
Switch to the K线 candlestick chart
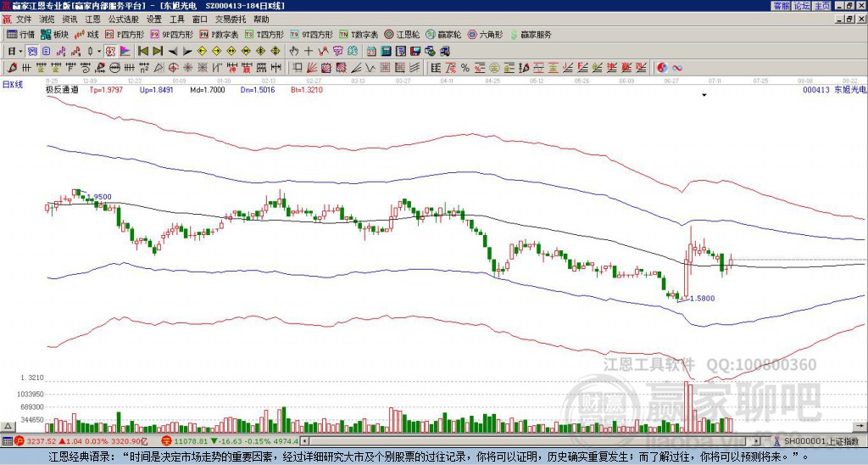click(86, 34)
